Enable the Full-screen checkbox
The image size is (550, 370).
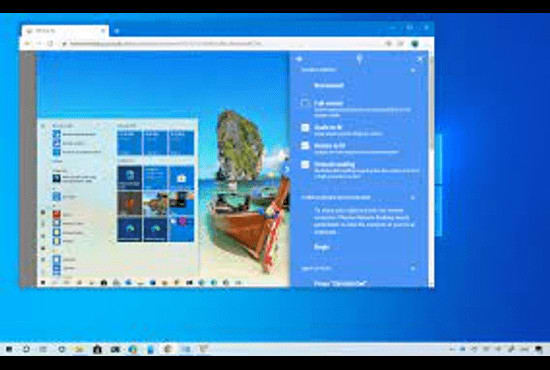(x=305, y=103)
